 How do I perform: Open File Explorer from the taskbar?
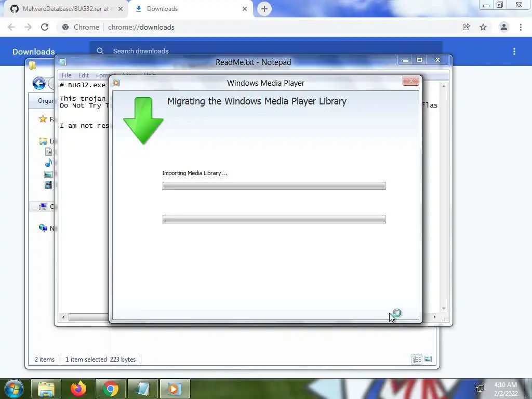[x=46, y=389]
